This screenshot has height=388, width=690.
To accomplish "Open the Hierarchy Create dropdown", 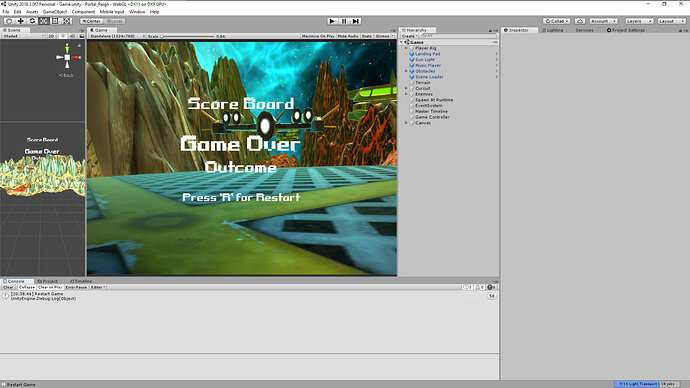I will point(409,36).
